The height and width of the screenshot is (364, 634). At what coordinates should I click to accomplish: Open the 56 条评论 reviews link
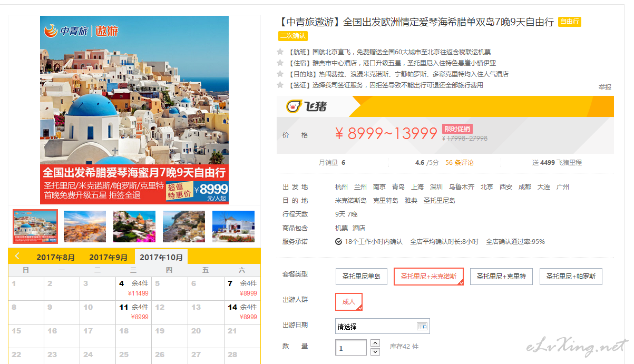coord(460,163)
